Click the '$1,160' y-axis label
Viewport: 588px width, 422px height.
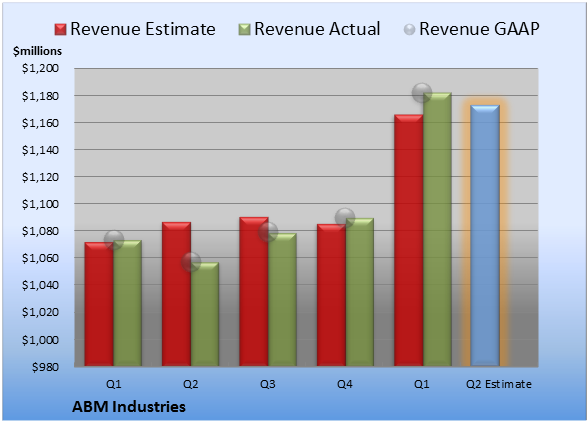coord(40,123)
